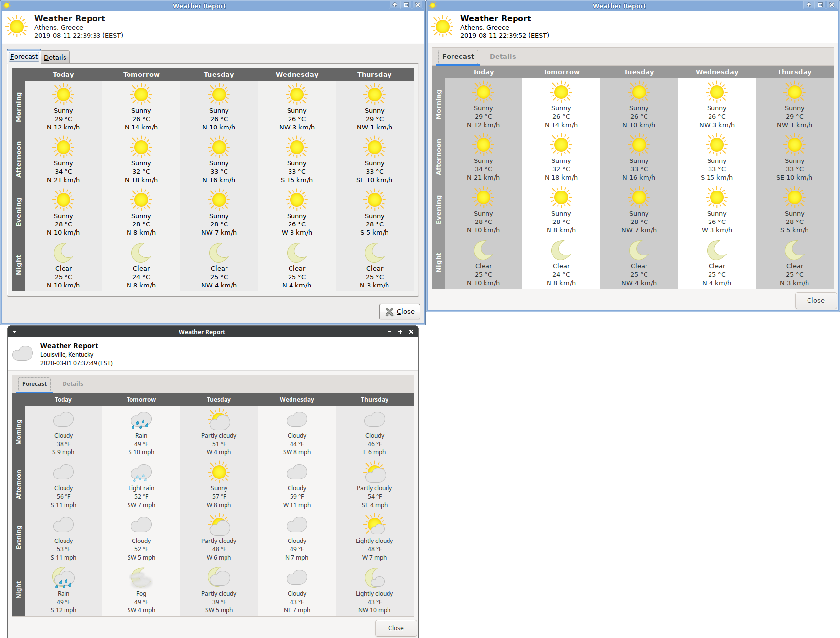Click the Fog icon for Tomorrow night
The width and height of the screenshot is (840, 638).
141,578
